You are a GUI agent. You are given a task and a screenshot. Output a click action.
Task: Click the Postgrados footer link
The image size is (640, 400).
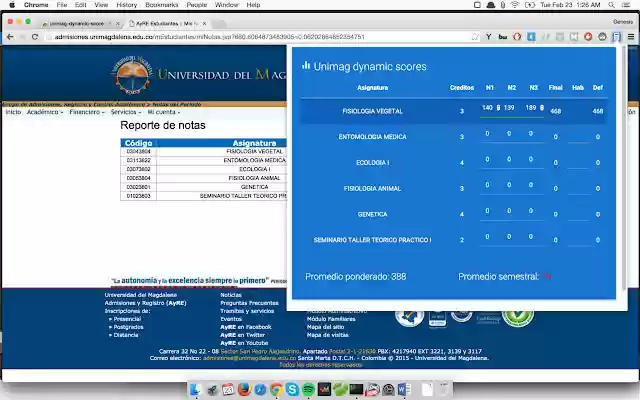pyautogui.click(x=128, y=327)
